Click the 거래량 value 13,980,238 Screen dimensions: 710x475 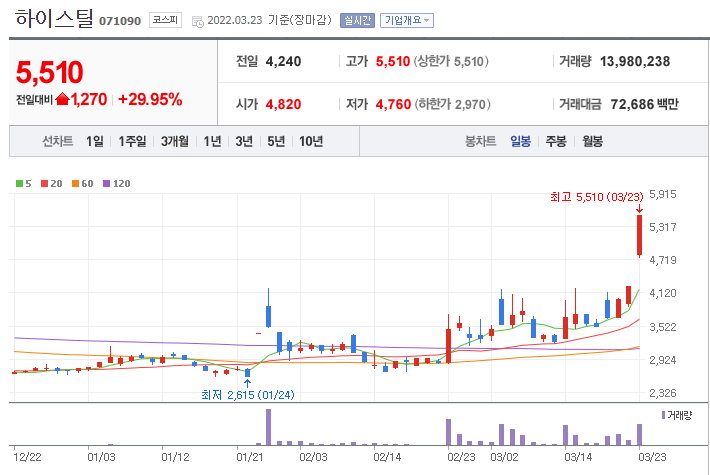tap(635, 61)
